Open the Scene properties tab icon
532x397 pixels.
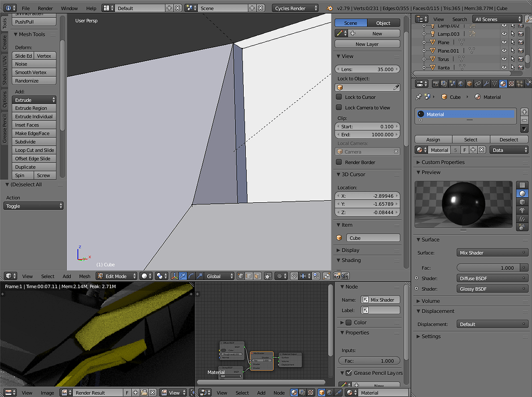[453, 84]
